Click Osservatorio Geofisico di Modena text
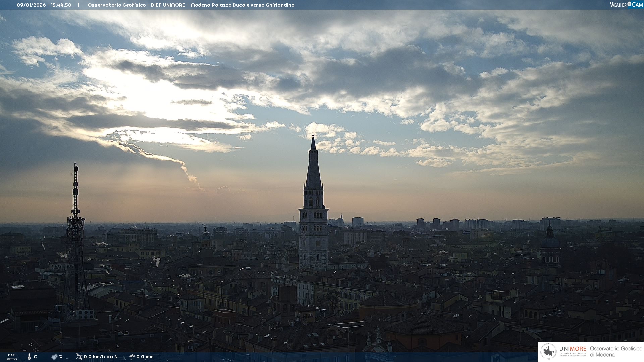644x362 pixels. point(616,352)
